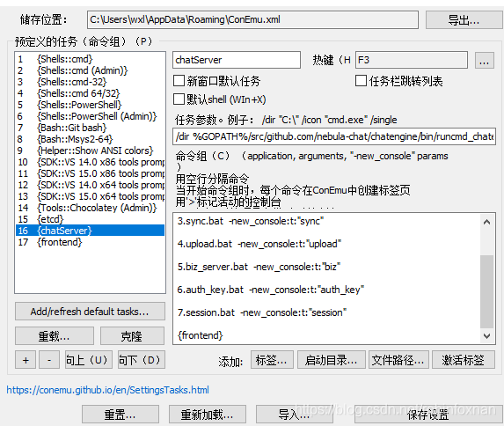Open hotkey chooser with ellipsis button
This screenshot has height=426, width=504.
coord(485,60)
